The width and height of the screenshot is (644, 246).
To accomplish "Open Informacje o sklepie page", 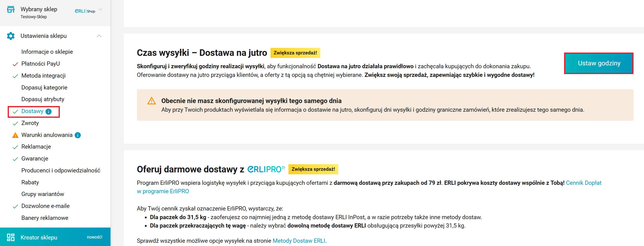I will (47, 52).
